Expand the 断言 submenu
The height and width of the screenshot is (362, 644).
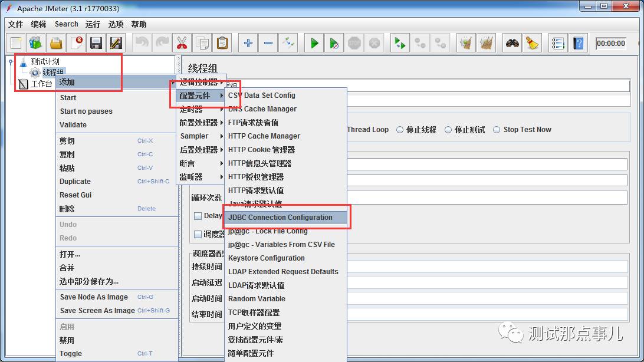click(x=201, y=163)
